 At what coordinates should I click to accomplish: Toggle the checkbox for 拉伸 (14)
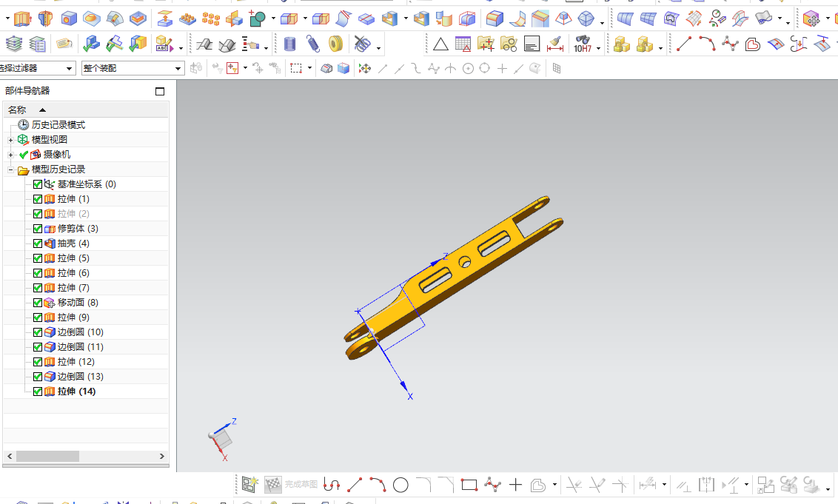[x=38, y=392]
